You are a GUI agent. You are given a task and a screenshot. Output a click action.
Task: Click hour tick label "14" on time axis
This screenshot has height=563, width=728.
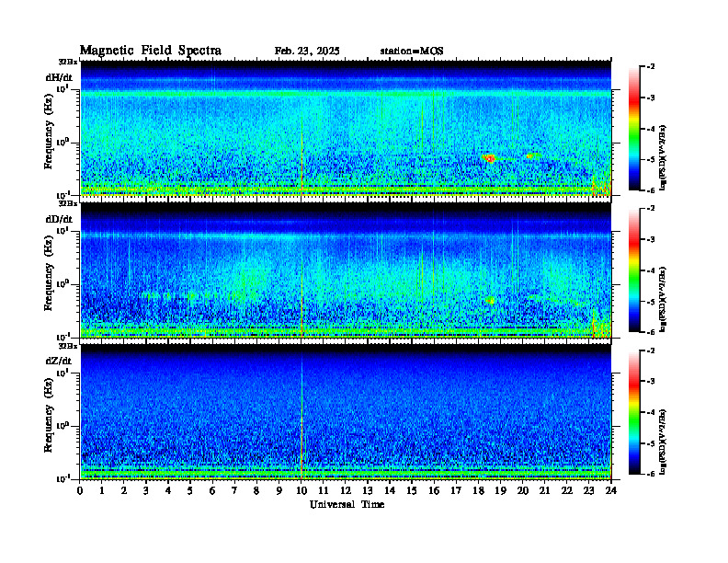click(390, 491)
